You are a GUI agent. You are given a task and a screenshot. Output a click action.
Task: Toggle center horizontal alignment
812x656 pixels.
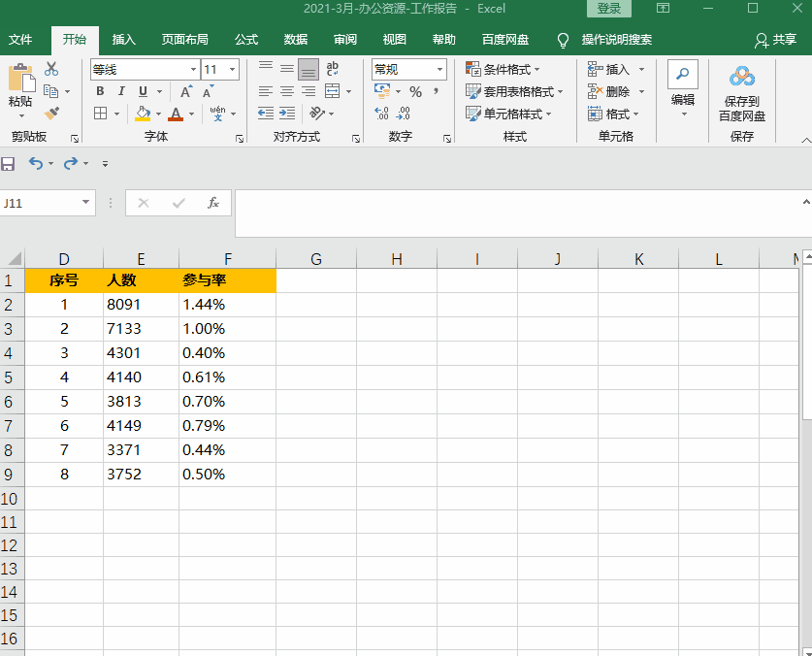(287, 91)
